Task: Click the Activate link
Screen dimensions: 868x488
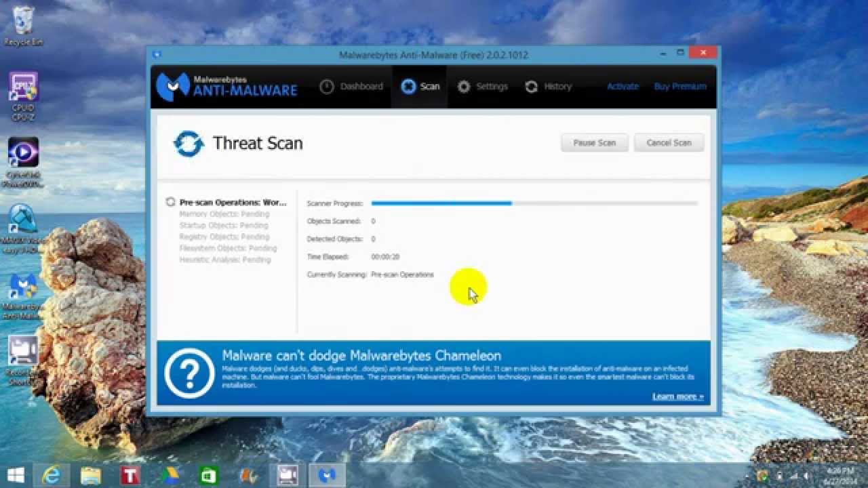Action: tap(623, 87)
